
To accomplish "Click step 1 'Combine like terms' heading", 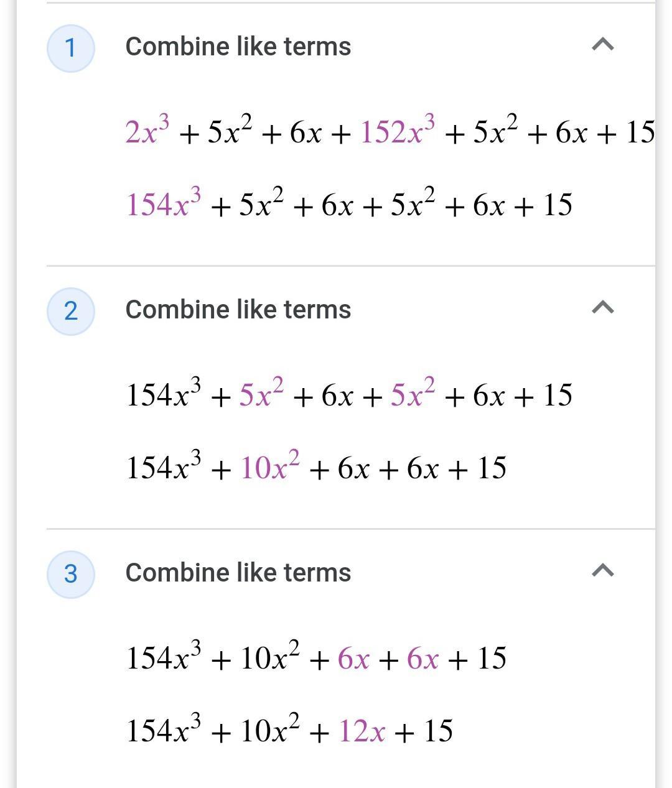I will click(238, 47).
